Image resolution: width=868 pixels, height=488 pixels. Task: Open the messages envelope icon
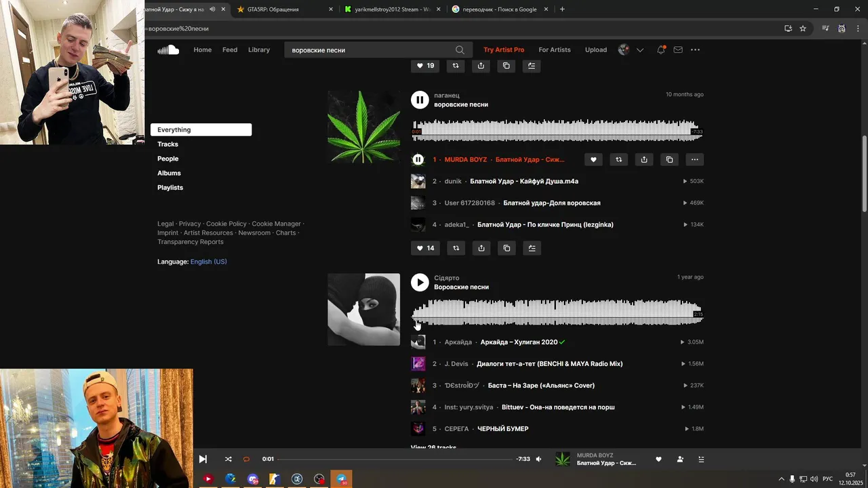(678, 49)
